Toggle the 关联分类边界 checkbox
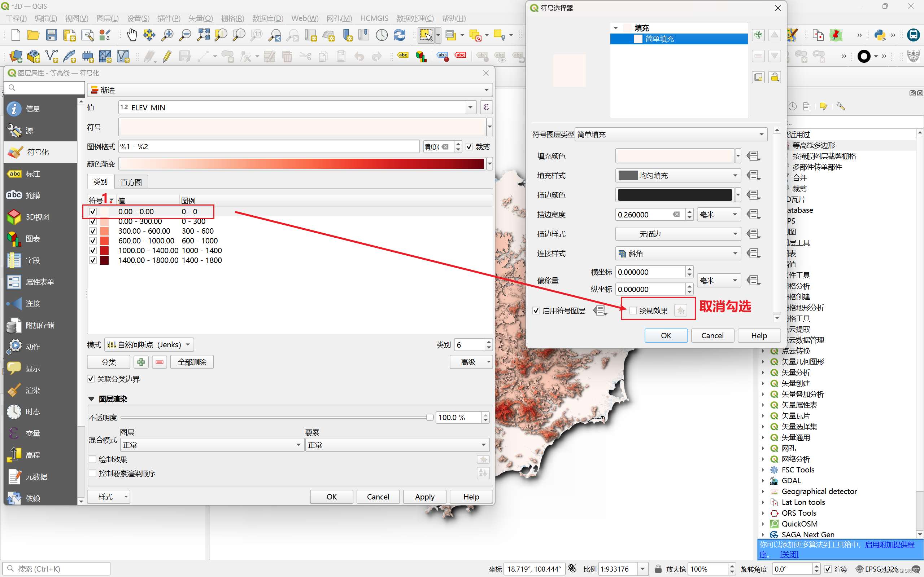This screenshot has width=924, height=577. pos(91,379)
